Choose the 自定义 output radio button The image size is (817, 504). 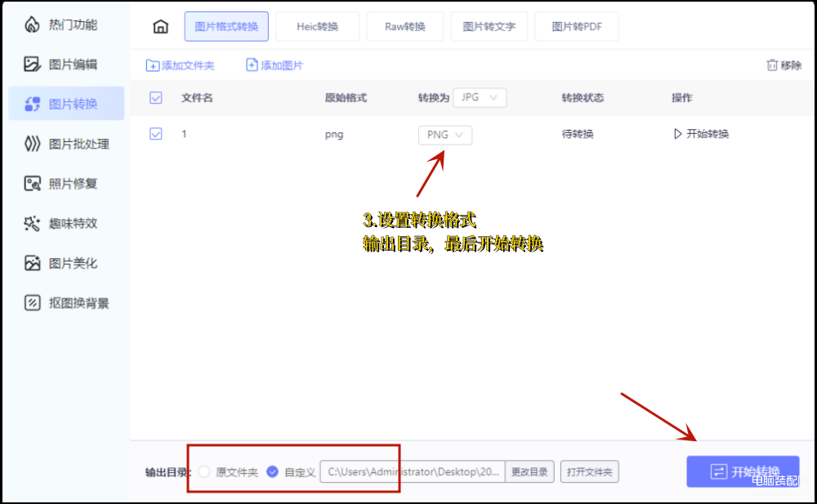click(273, 471)
